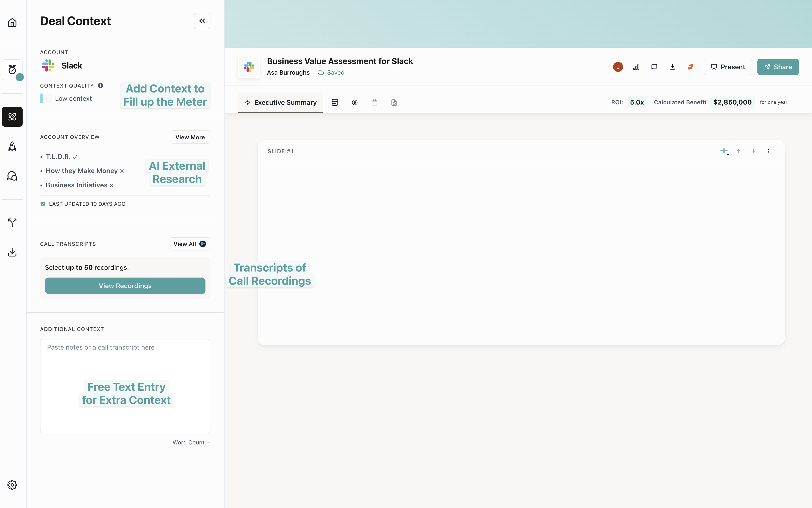The image size is (812, 508).
Task: Open the calculator table tab icon
Action: [x=334, y=102]
